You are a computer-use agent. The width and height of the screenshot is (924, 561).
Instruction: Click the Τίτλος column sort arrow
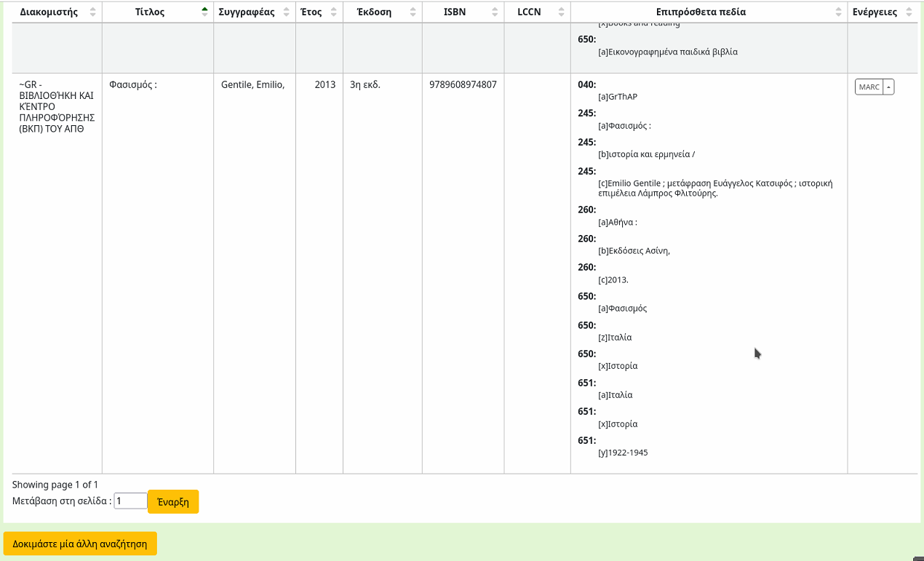pyautogui.click(x=204, y=12)
